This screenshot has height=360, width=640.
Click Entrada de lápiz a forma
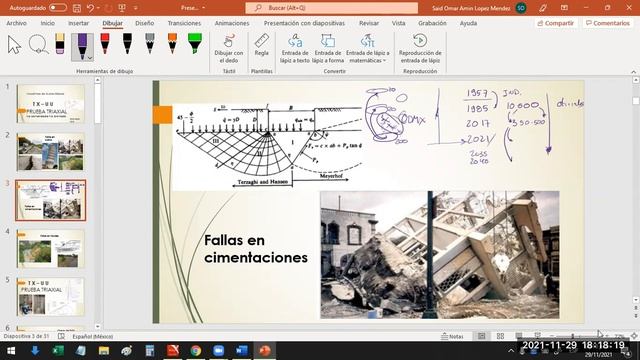(x=328, y=48)
